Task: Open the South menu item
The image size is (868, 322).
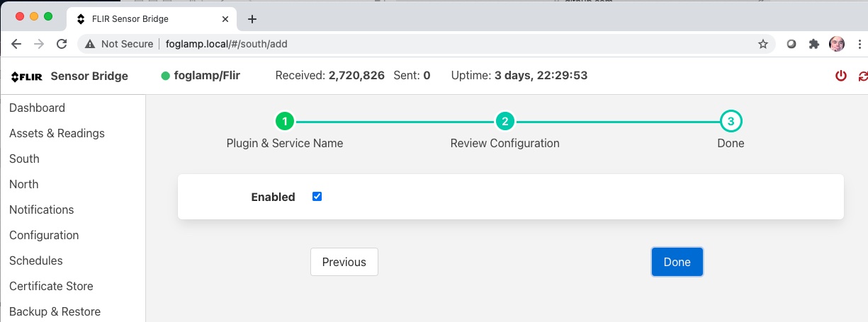Action: [24, 159]
